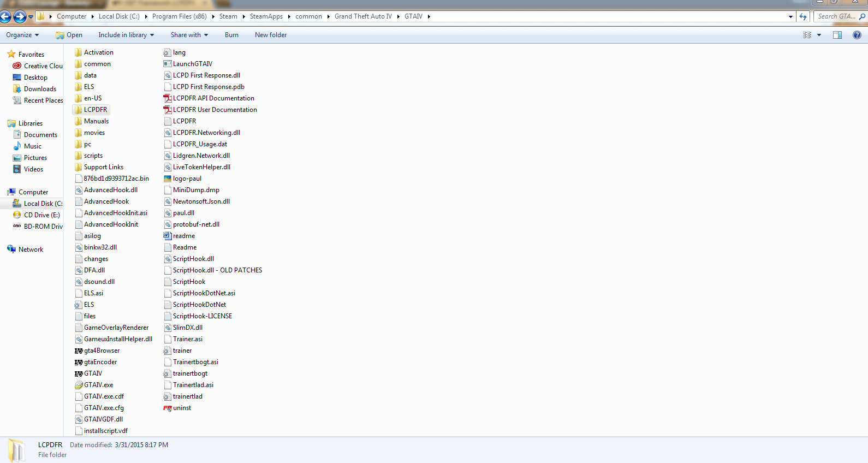Expand the Include in library dropdown

(x=126, y=35)
